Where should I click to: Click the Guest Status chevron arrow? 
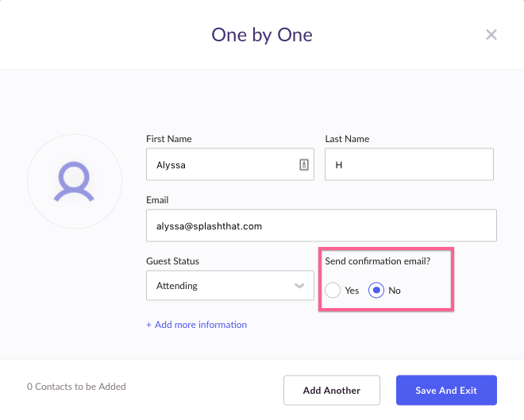tap(299, 286)
